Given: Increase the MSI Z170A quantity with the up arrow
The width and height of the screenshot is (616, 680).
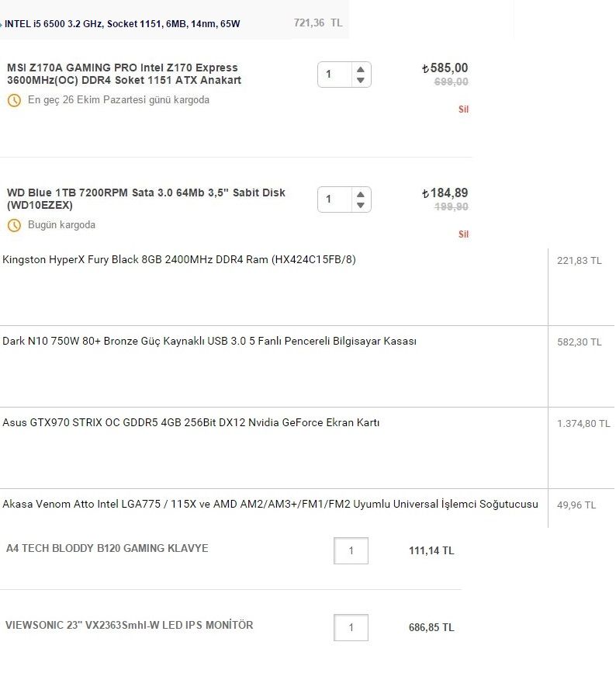Looking at the screenshot, I should (360, 69).
